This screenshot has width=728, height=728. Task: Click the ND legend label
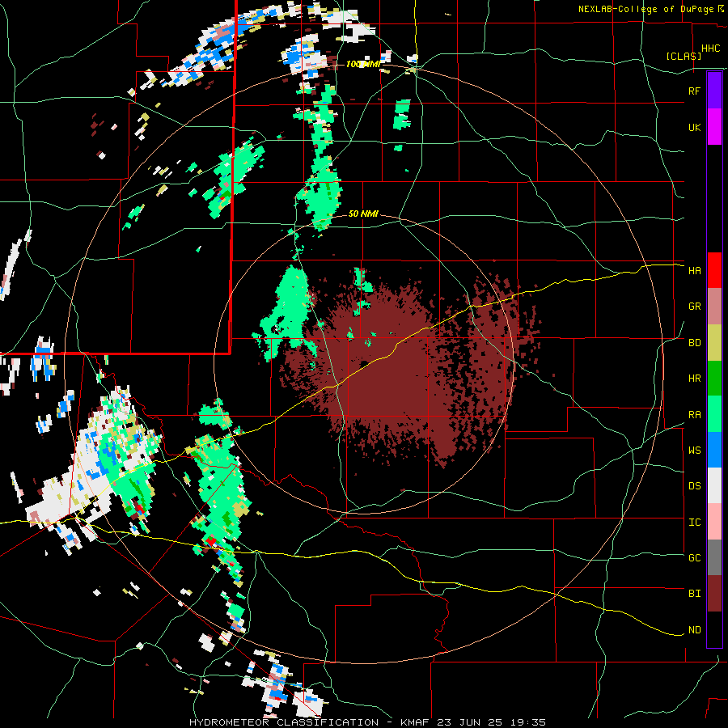click(x=694, y=630)
